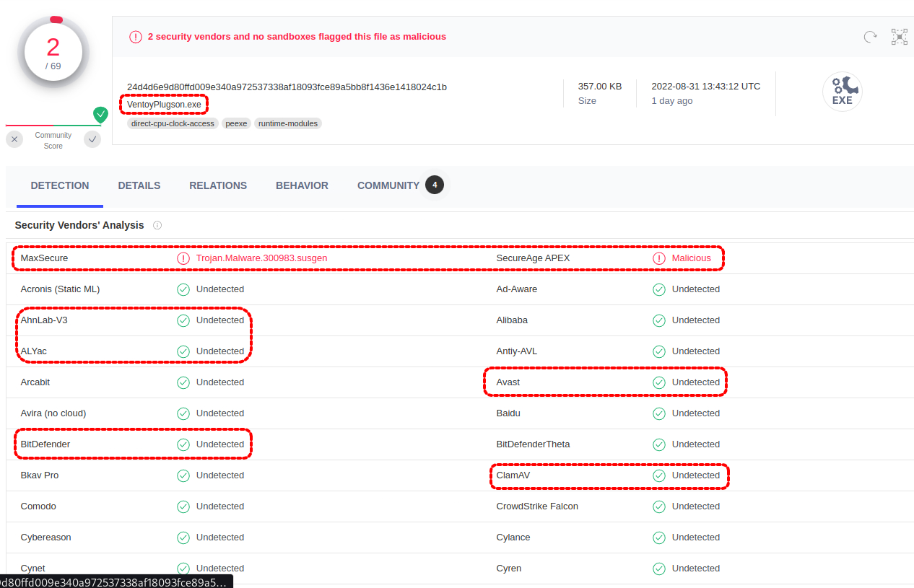The width and height of the screenshot is (914, 588).
Task: Click info icon beside Security Vendors' Analysis
Action: click(157, 225)
